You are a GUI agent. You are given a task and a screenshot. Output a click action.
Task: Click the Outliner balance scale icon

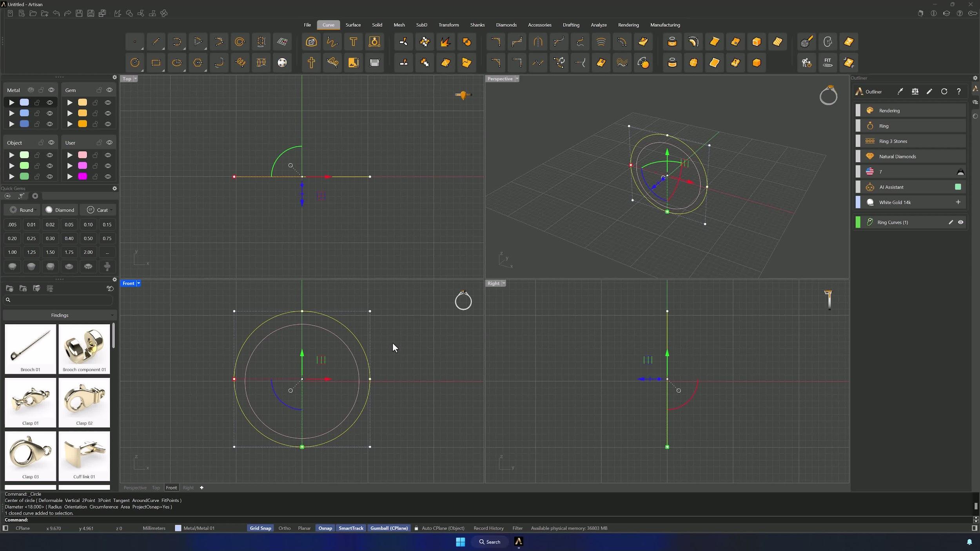coord(915,91)
